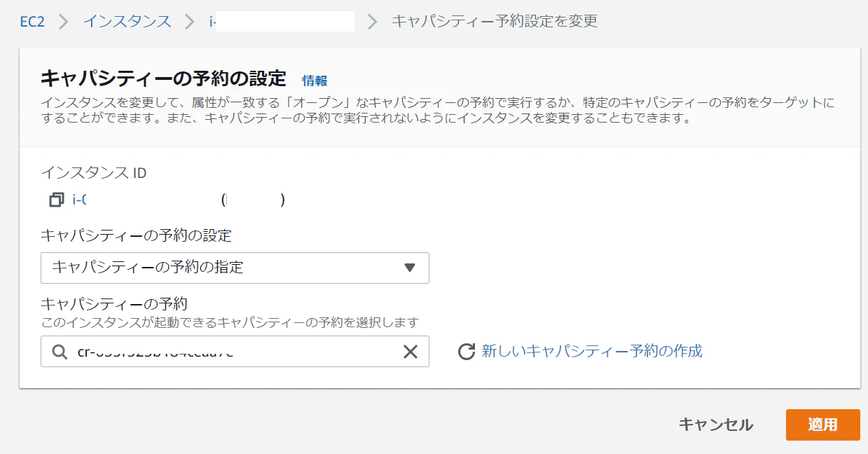Click the キャパシティーの予約 field label
This screenshot has height=454, width=868.
(114, 304)
